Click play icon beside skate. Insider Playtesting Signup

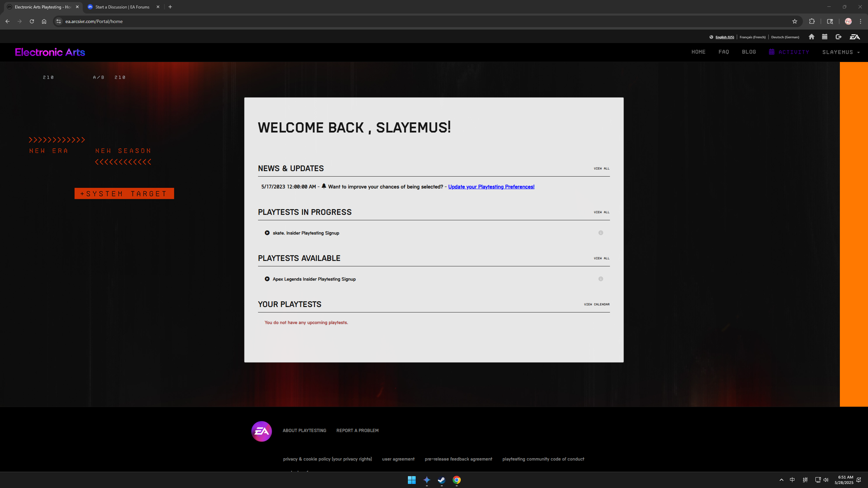tap(267, 233)
